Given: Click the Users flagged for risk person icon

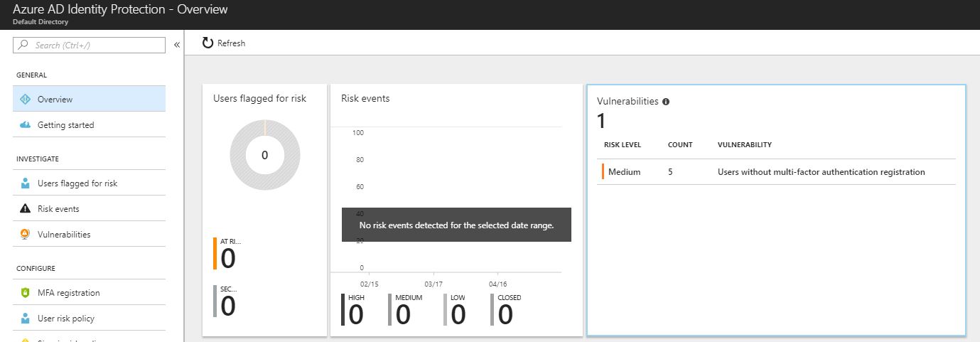Looking at the screenshot, I should point(25,183).
